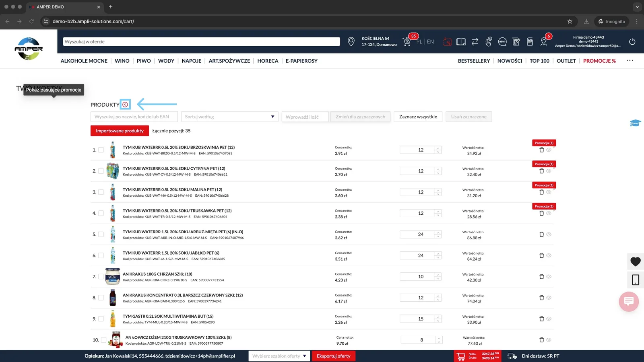Open the pink chat bubble widget
The image size is (644, 362).
[629, 301]
